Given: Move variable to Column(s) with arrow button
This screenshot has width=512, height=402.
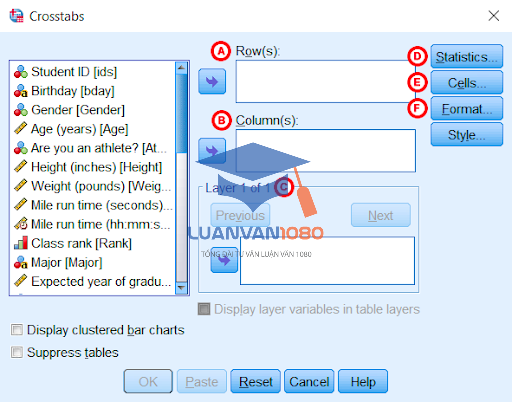Looking at the screenshot, I should pyautogui.click(x=212, y=151).
